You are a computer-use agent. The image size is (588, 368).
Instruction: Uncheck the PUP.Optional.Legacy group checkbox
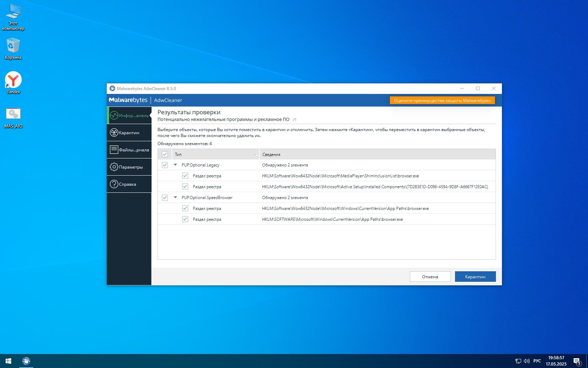[165, 165]
